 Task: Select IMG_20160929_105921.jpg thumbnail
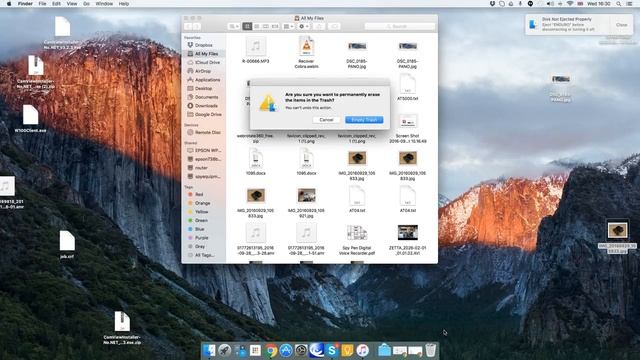306,196
